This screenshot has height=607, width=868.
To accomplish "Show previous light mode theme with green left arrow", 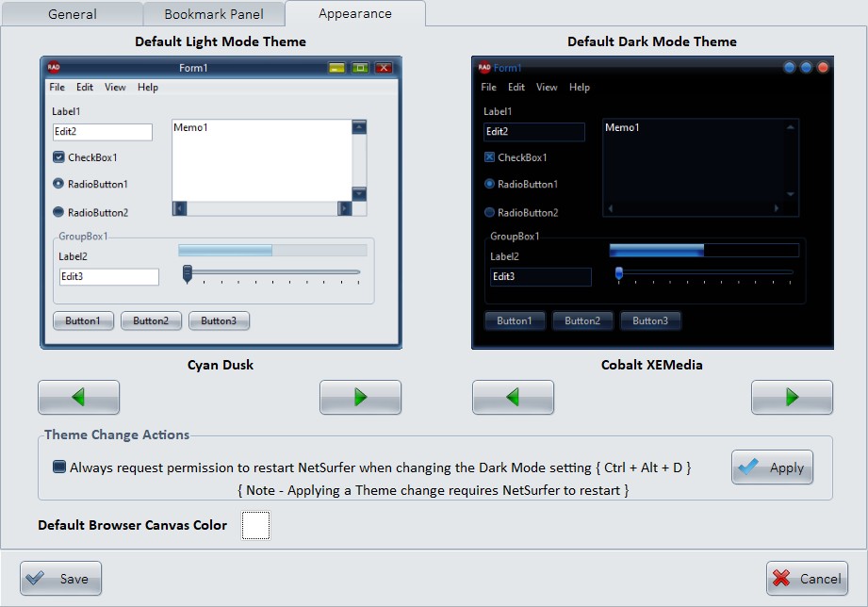I will (x=78, y=398).
